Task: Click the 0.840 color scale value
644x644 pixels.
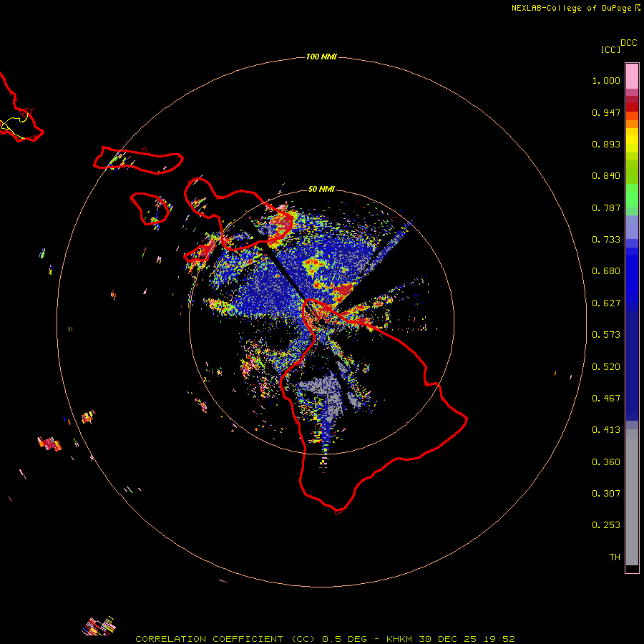Action: point(606,176)
